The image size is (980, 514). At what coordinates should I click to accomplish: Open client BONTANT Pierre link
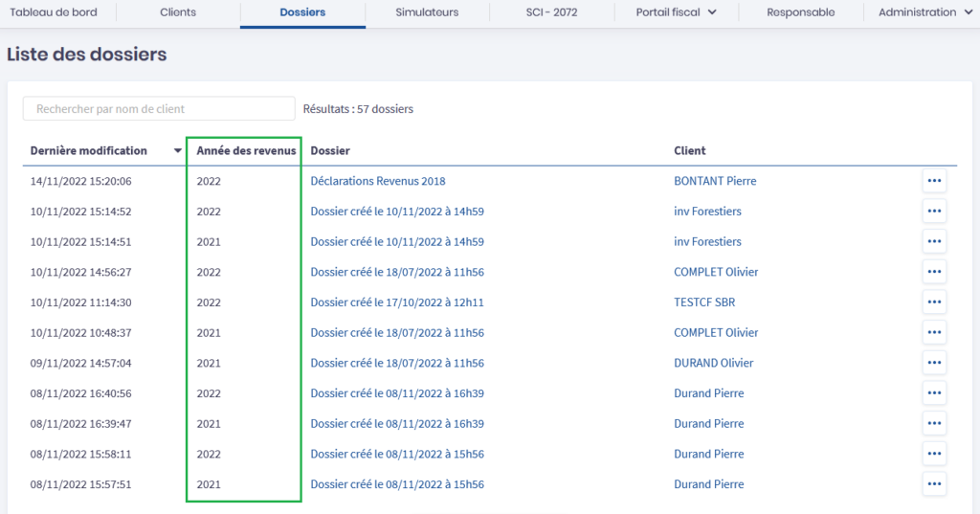(x=715, y=181)
